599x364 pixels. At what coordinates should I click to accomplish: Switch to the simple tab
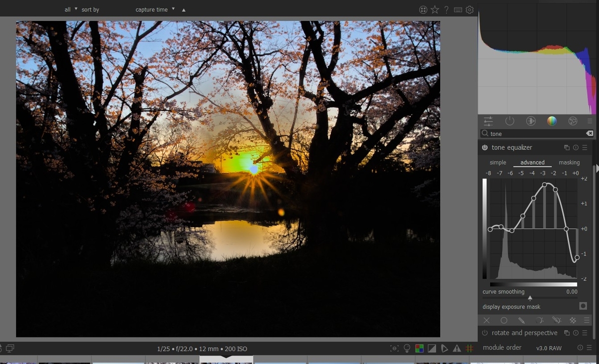(x=498, y=163)
